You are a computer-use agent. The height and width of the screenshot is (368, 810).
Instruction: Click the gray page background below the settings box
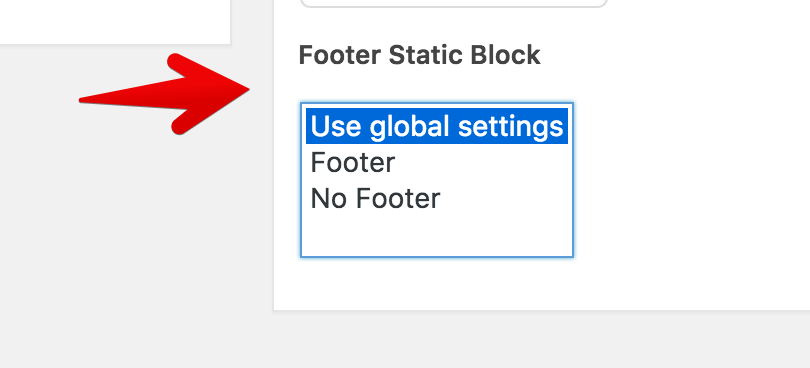pyautogui.click(x=405, y=340)
